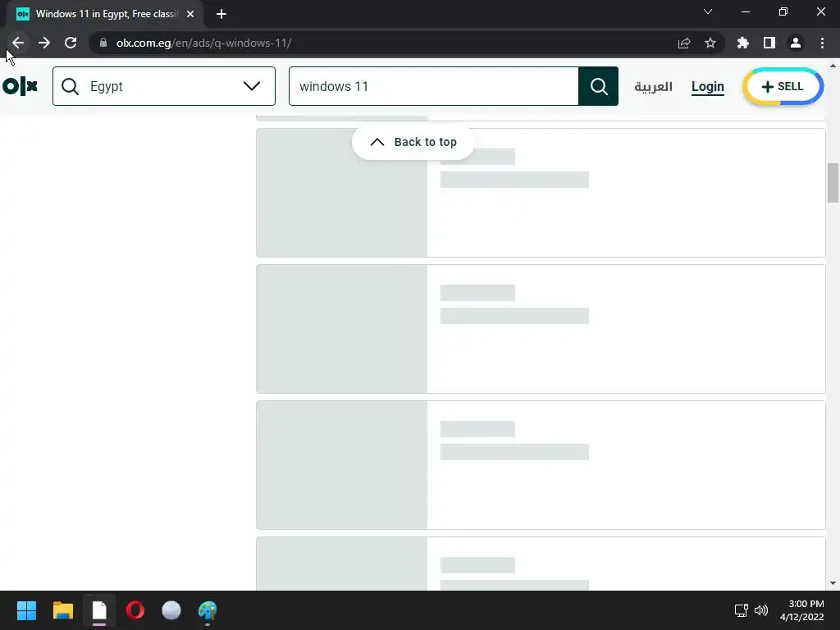Click the OLX logo
The image size is (840, 630).
click(x=20, y=86)
